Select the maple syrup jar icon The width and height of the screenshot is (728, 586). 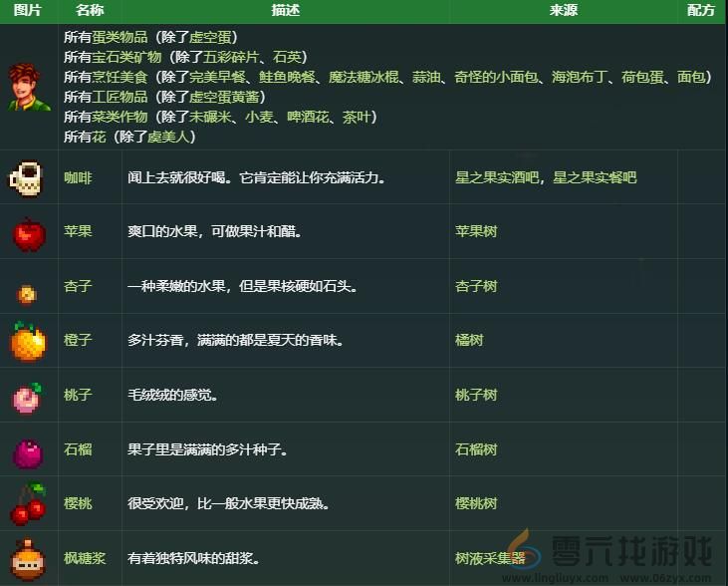pyautogui.click(x=28, y=559)
